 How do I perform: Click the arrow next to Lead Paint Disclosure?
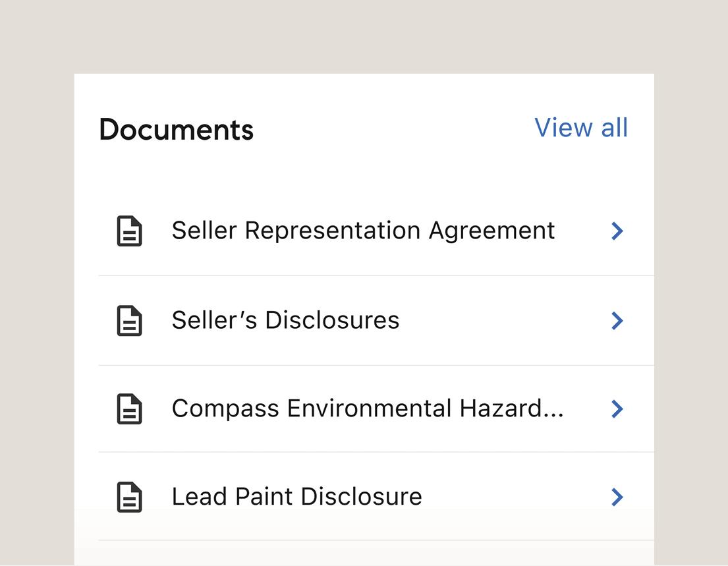click(x=617, y=497)
